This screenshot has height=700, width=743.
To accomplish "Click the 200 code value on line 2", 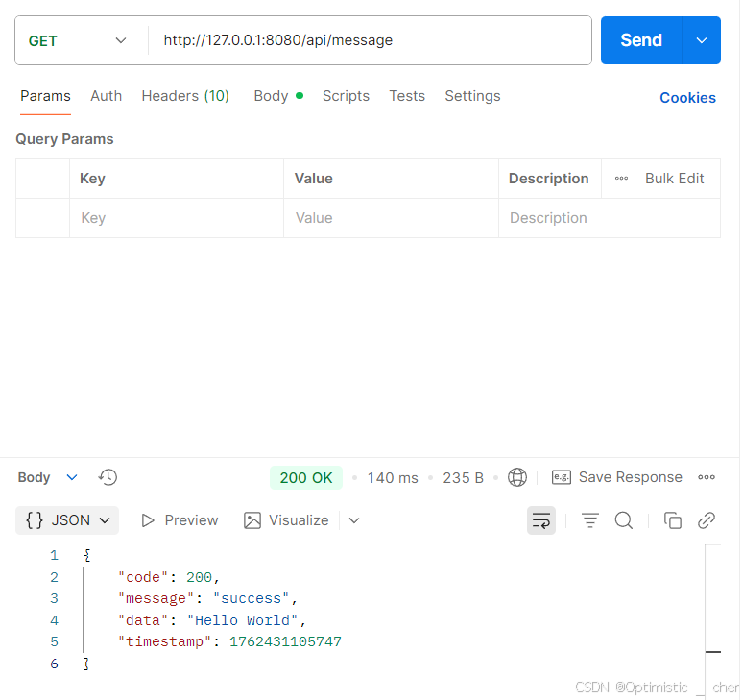I will (199, 577).
